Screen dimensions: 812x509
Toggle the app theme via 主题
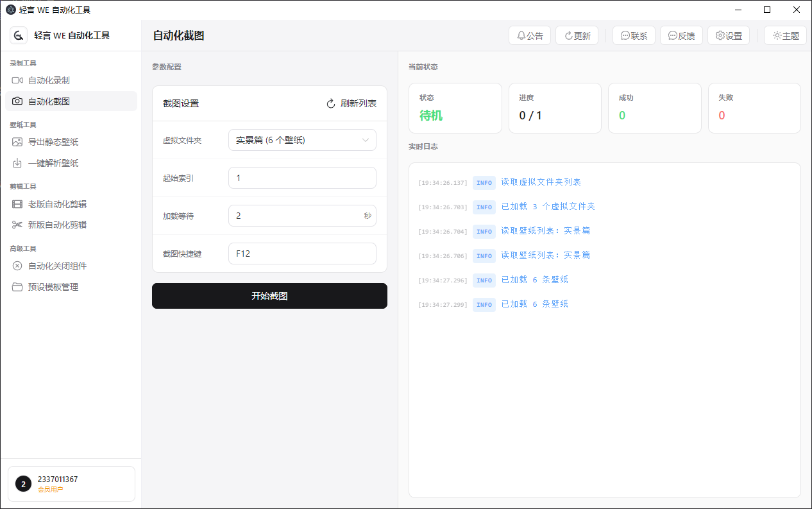(x=785, y=35)
